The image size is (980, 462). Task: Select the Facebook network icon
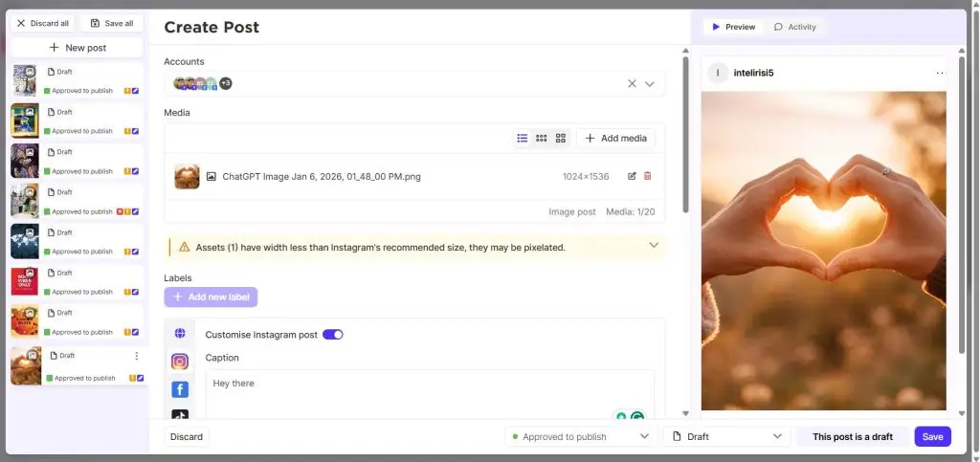click(x=180, y=389)
